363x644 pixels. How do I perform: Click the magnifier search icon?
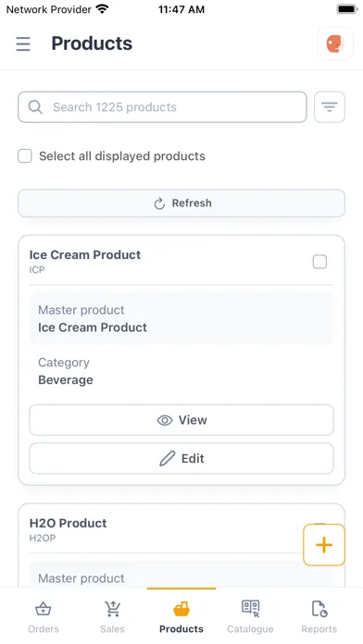(x=35, y=107)
